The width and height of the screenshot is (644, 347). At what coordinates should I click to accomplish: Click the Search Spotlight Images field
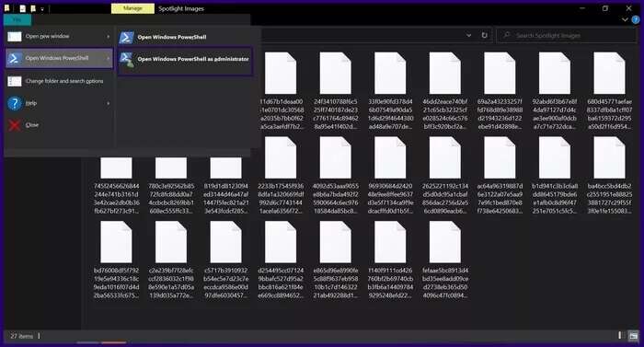click(x=567, y=35)
